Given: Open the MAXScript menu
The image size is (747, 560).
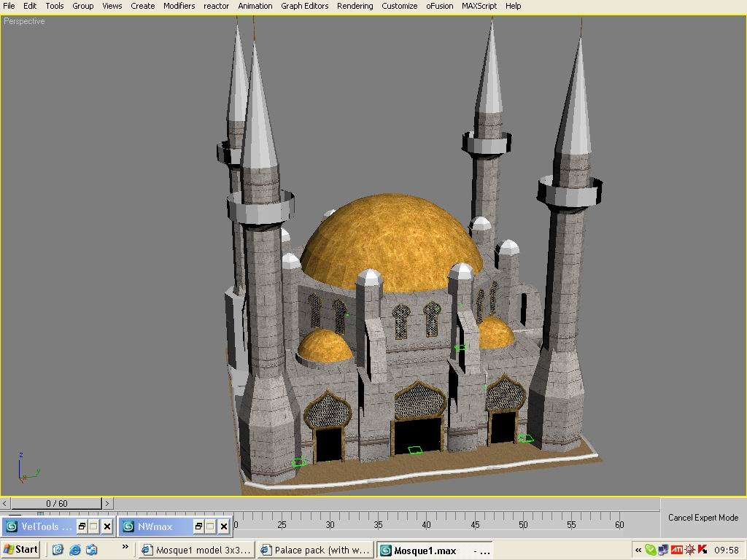Looking at the screenshot, I should click(x=479, y=6).
